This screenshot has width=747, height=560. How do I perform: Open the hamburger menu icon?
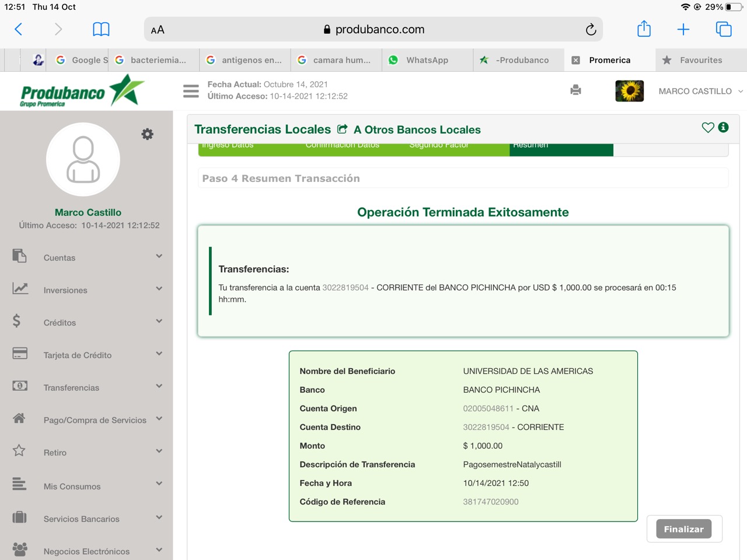(x=191, y=91)
